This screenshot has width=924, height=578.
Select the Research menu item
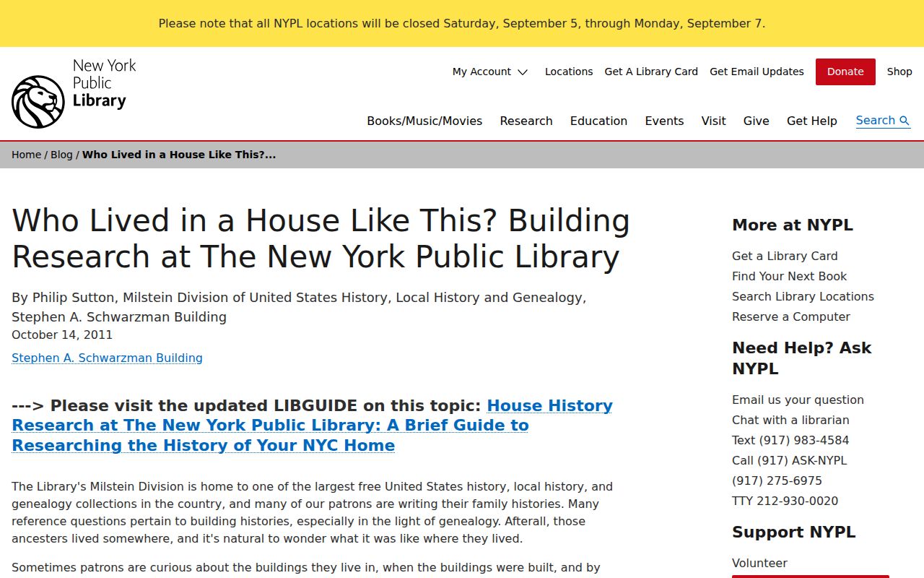point(526,121)
